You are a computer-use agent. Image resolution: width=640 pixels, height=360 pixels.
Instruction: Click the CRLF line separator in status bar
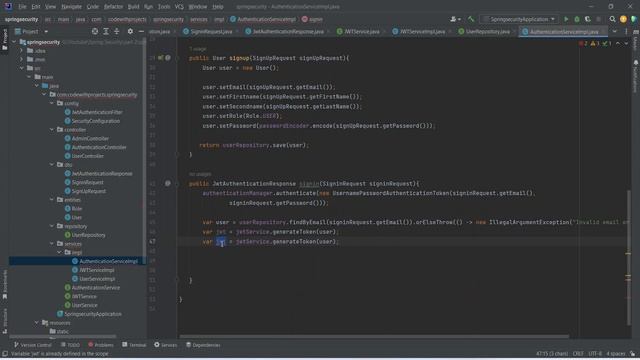point(578,354)
